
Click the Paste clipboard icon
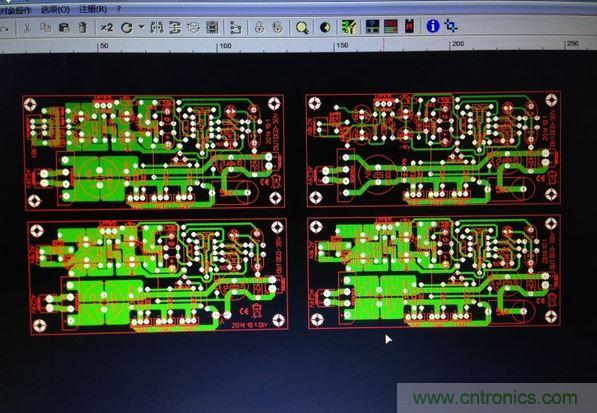64,27
